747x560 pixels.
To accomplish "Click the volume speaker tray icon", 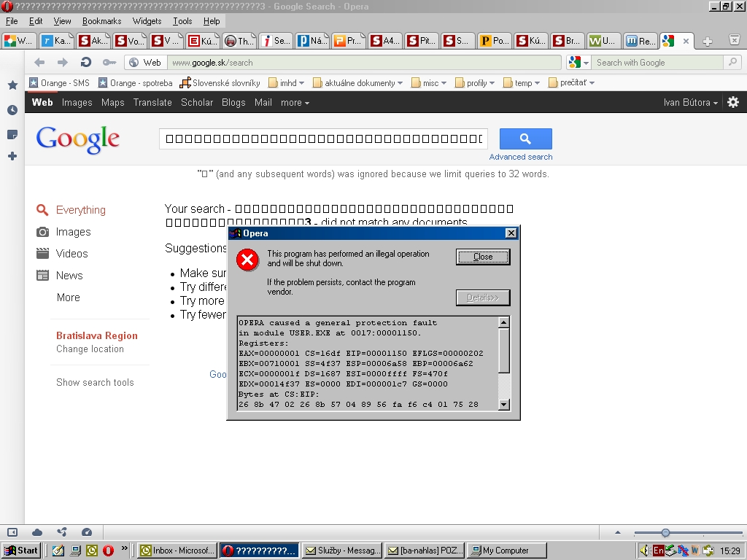I will 645,551.
